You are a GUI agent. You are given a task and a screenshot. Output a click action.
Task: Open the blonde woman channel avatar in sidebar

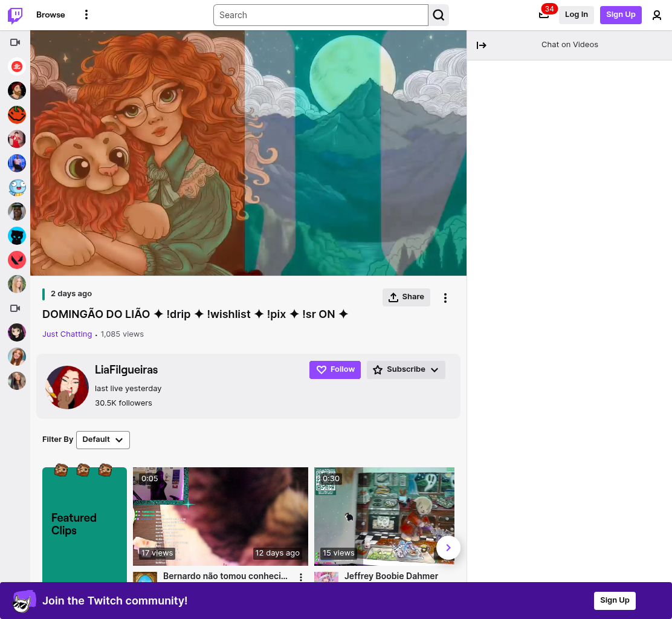coord(17,284)
